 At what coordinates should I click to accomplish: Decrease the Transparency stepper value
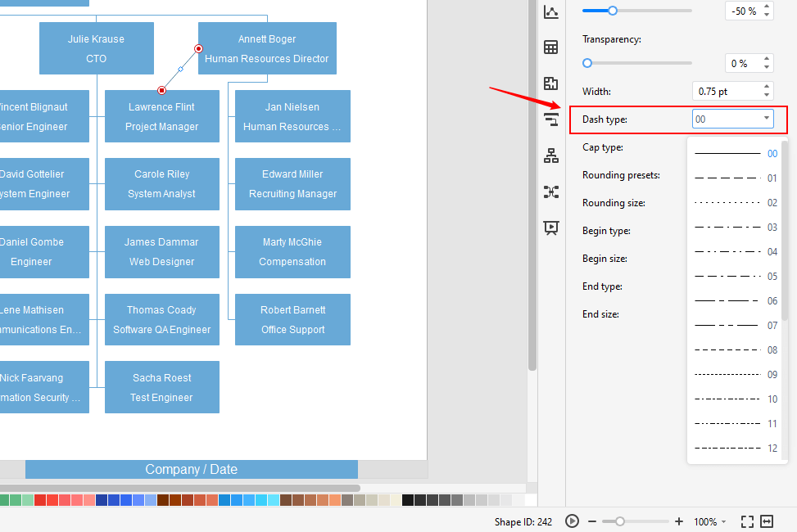[x=767, y=68]
